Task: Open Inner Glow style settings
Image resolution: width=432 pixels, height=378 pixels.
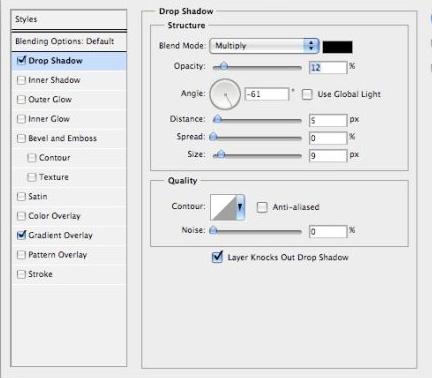Action: point(49,119)
